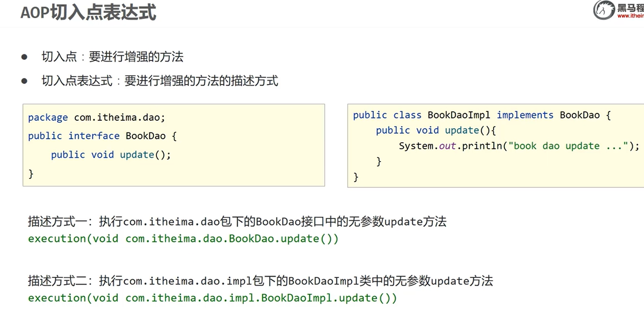The image size is (644, 315).
Task: Click the System.out.println code line
Action: pos(519,146)
